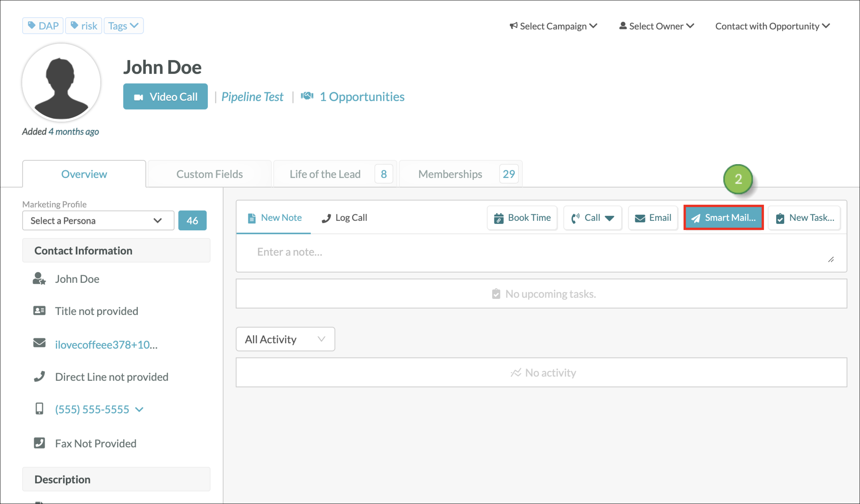The width and height of the screenshot is (860, 504).
Task: Click John Doe's profile avatar
Action: tap(61, 82)
